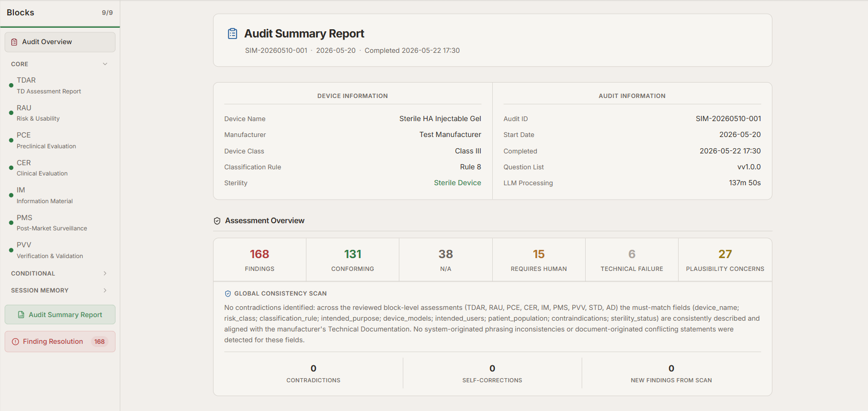Click the Audit Summary Report page title
Screen dimensions: 868x411
click(304, 34)
